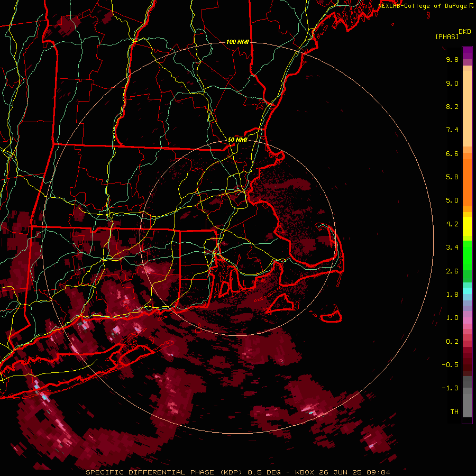Click the DKD units label
Screen dimensions: 476x476
tap(465, 32)
